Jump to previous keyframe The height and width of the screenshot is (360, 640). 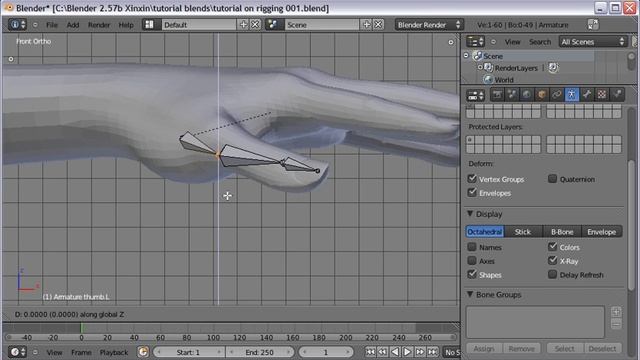click(382, 352)
